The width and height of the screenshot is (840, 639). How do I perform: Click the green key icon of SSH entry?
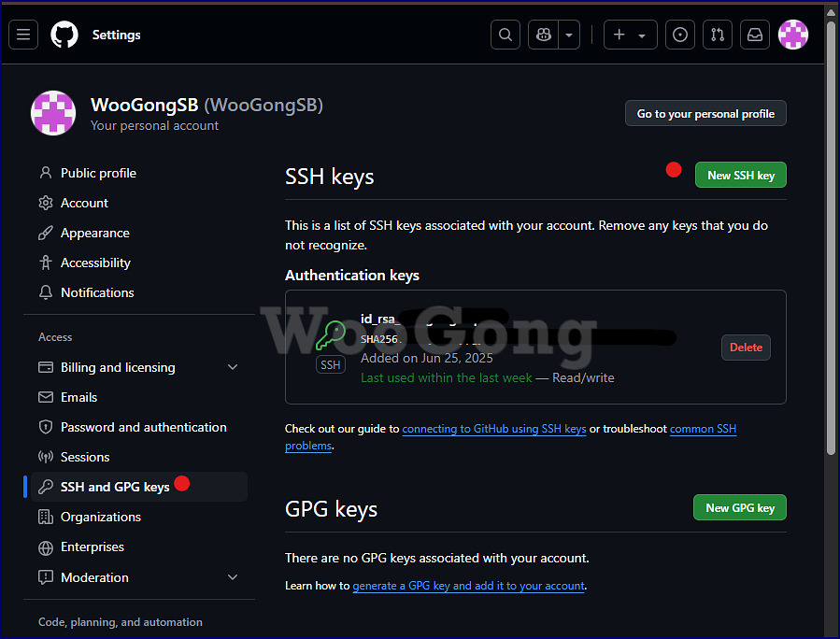point(331,335)
